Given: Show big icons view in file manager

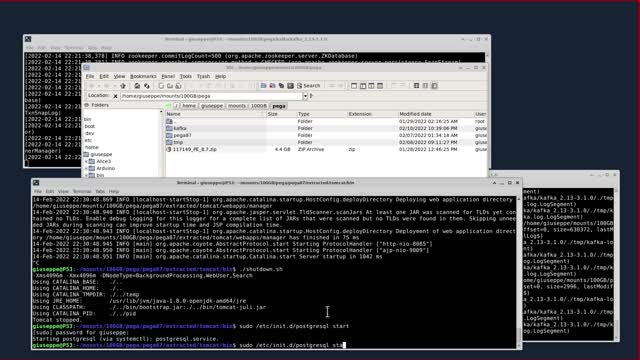Looking at the screenshot, I should click(416, 86).
